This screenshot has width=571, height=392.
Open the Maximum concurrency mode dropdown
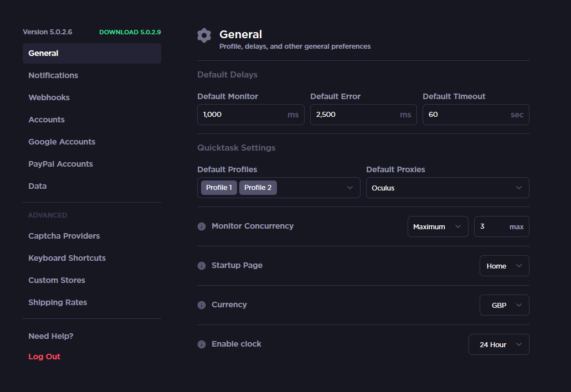[x=438, y=227]
